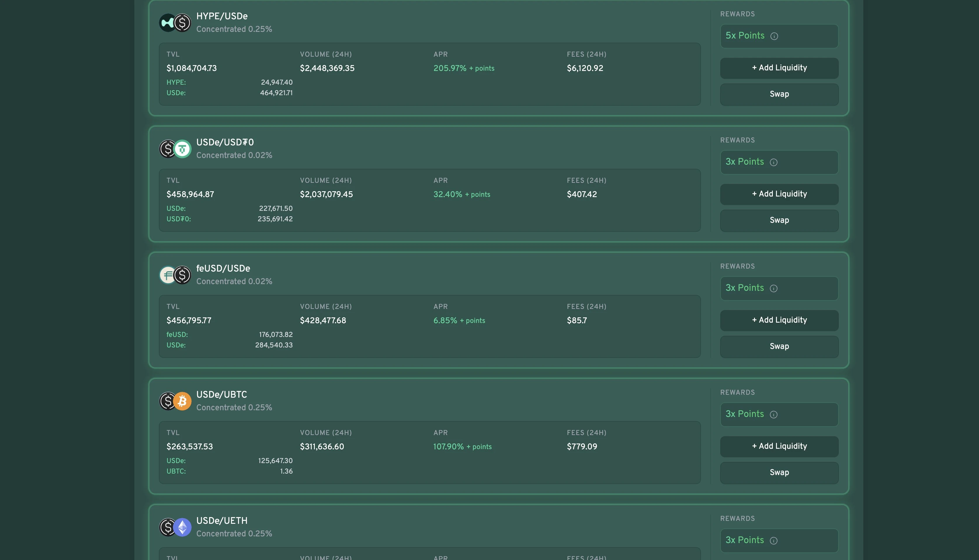Add liquidity to HYPE/USDe pool
979x560 pixels.
click(779, 68)
